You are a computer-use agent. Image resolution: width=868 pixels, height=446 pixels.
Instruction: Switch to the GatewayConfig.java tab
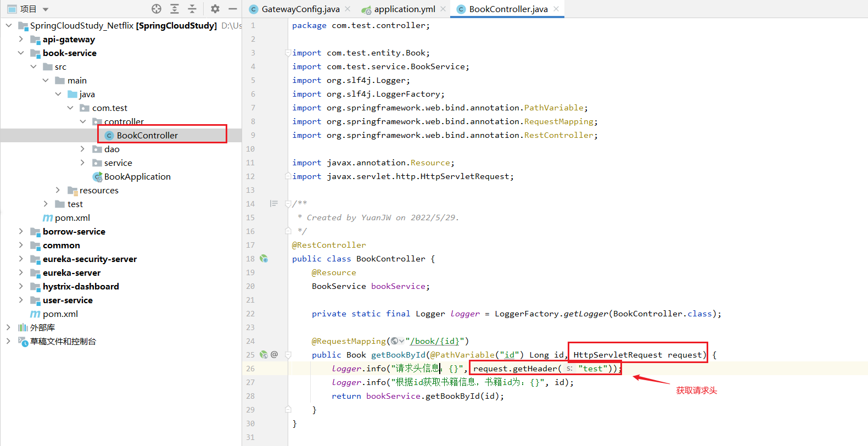click(300, 9)
